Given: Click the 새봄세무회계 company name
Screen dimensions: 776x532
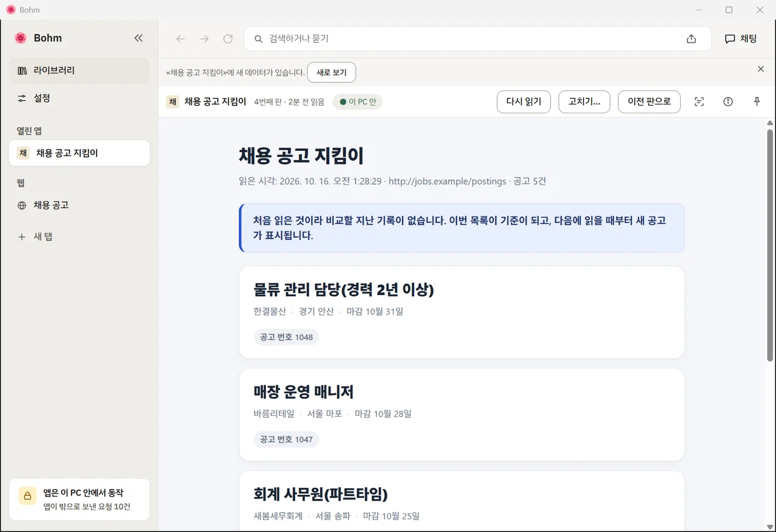Looking at the screenshot, I should (278, 516).
